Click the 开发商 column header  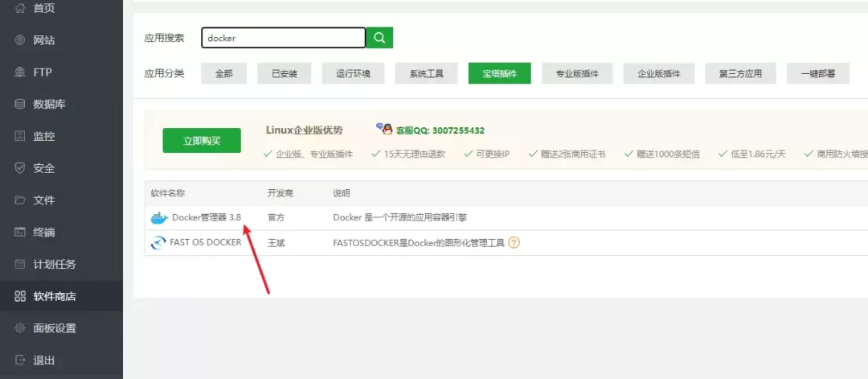pyautogui.click(x=280, y=193)
